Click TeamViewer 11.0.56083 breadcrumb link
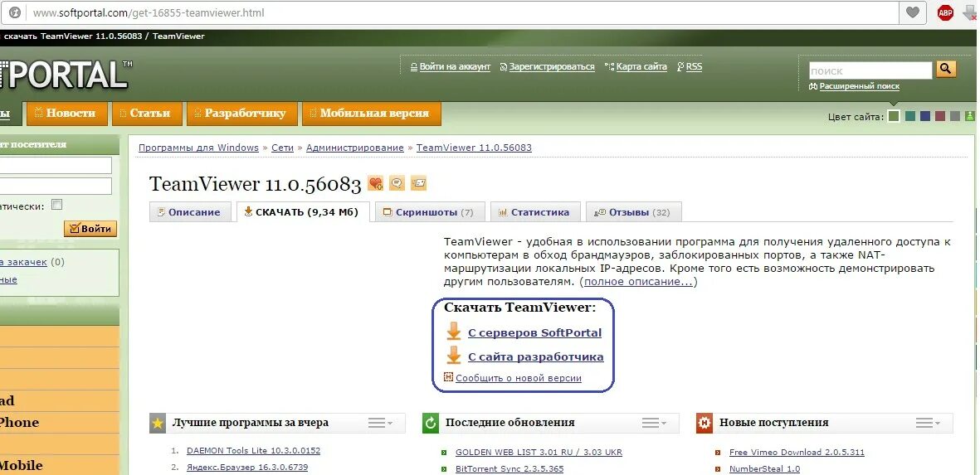 (x=474, y=148)
